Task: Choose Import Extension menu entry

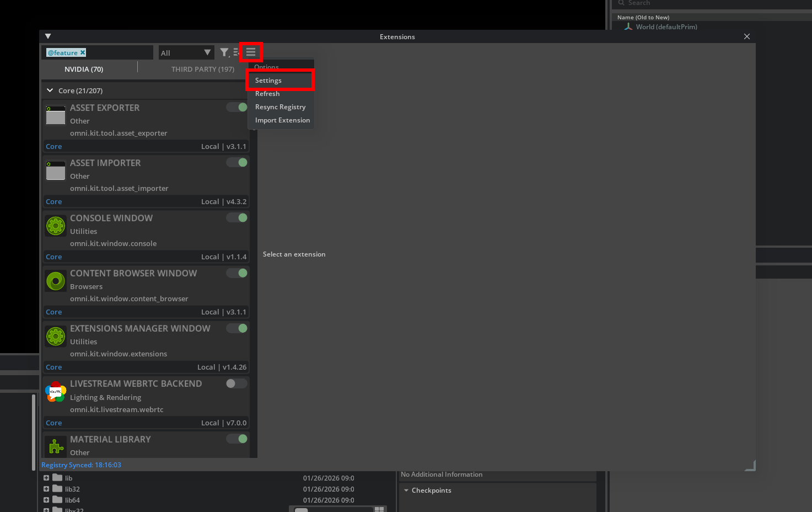Action: tap(282, 120)
